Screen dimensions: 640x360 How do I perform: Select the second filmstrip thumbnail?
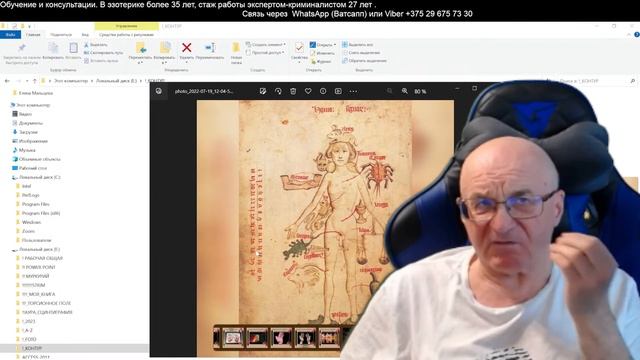click(x=257, y=338)
